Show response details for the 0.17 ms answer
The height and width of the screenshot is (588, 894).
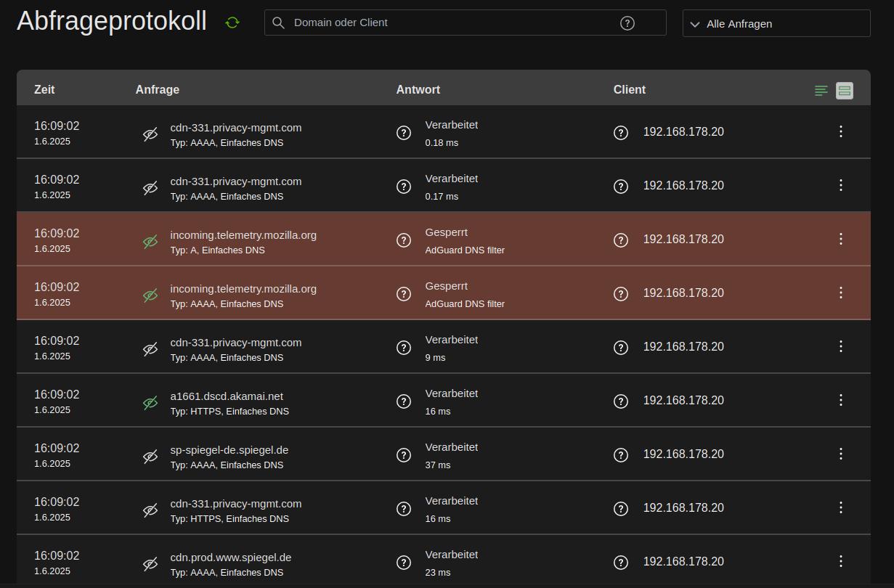(x=404, y=187)
